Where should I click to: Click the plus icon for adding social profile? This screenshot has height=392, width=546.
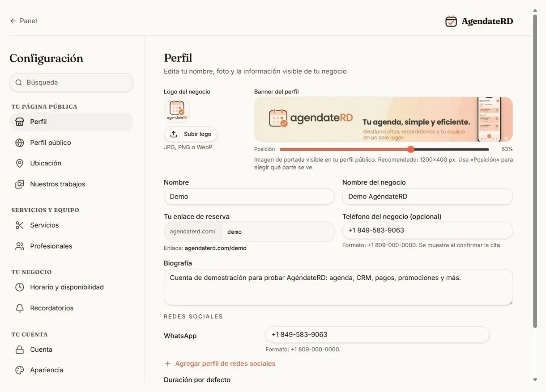[x=168, y=364]
